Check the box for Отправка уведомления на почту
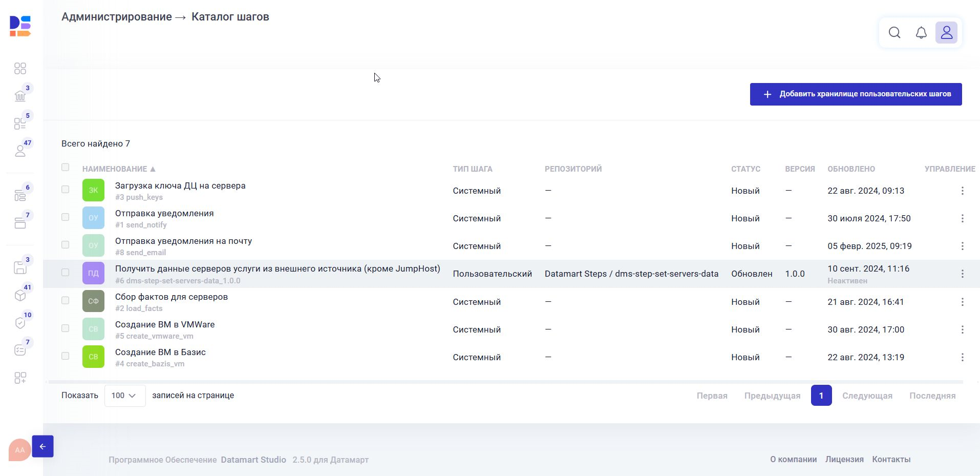Image resolution: width=980 pixels, height=476 pixels. point(65,245)
